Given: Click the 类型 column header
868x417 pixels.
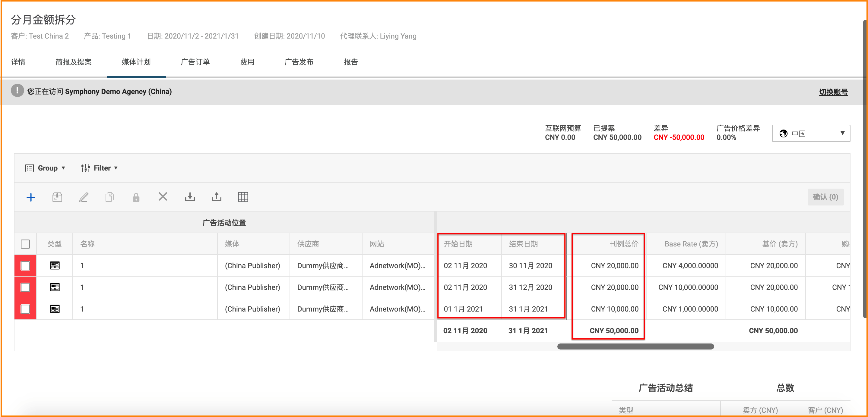Looking at the screenshot, I should tap(54, 244).
